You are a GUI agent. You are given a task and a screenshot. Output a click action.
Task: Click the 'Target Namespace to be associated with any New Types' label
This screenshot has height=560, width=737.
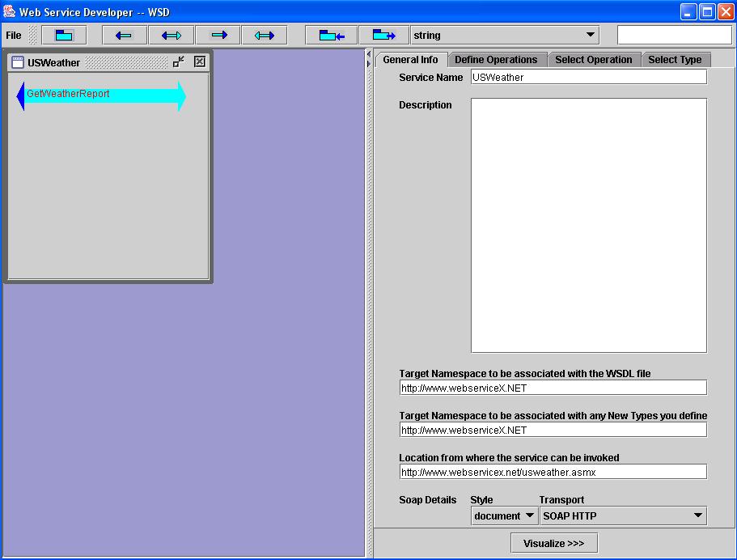553,416
